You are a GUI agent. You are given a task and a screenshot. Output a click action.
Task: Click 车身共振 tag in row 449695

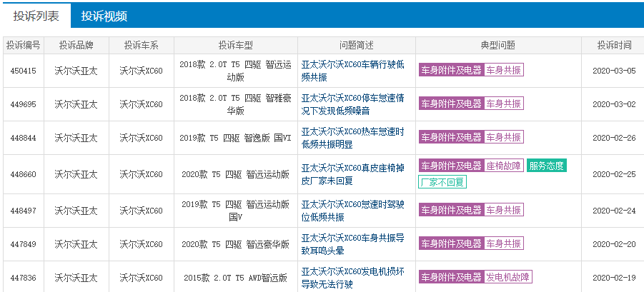(503, 103)
